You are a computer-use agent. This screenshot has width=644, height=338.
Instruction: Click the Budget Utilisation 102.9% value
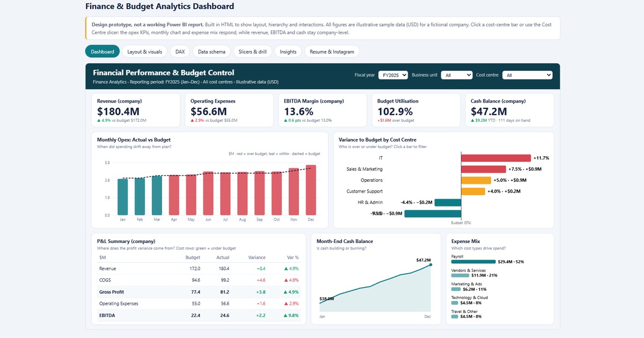pyautogui.click(x=395, y=111)
